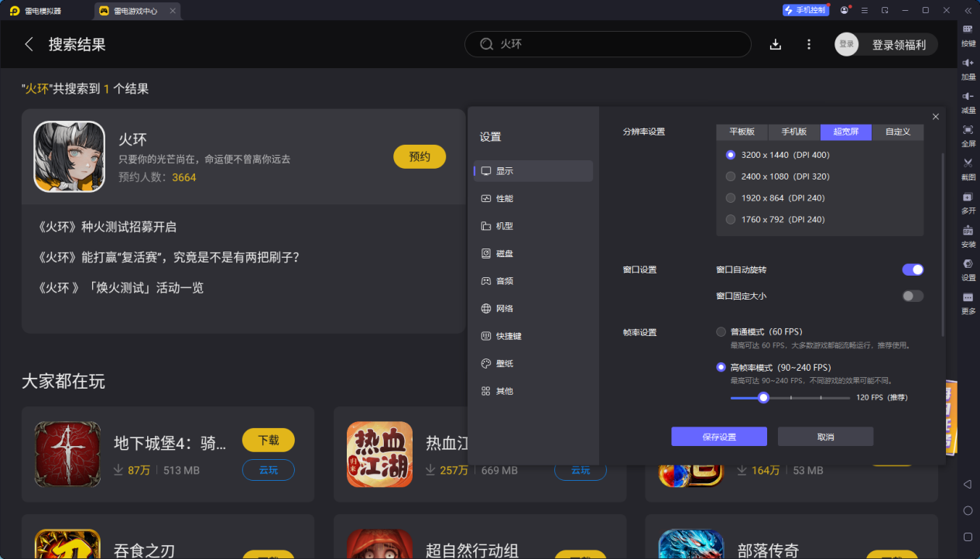980x559 pixels.
Task: Open 设置 gear in right sidebar
Action: coord(968,269)
